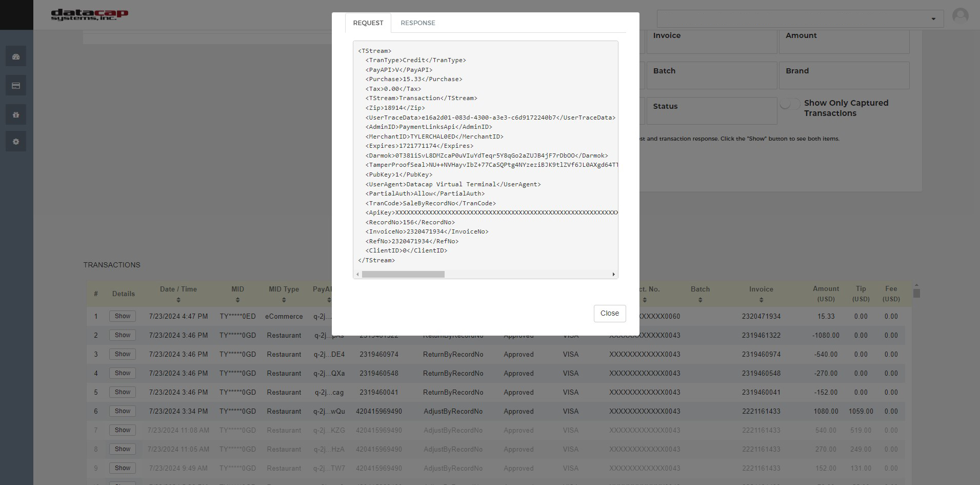Select the credit card Transactions icon in sidebar
Screen dimensions: 980x485
(16, 85)
